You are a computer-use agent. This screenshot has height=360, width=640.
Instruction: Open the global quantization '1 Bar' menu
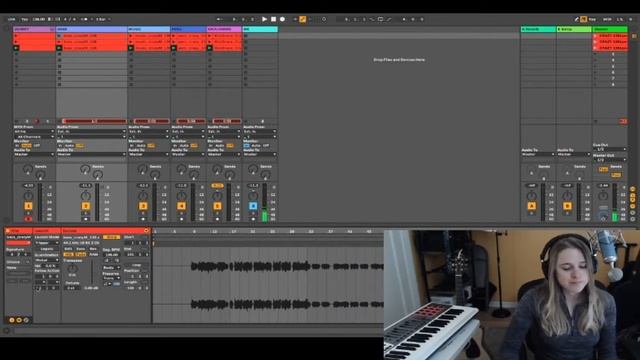click(103, 19)
